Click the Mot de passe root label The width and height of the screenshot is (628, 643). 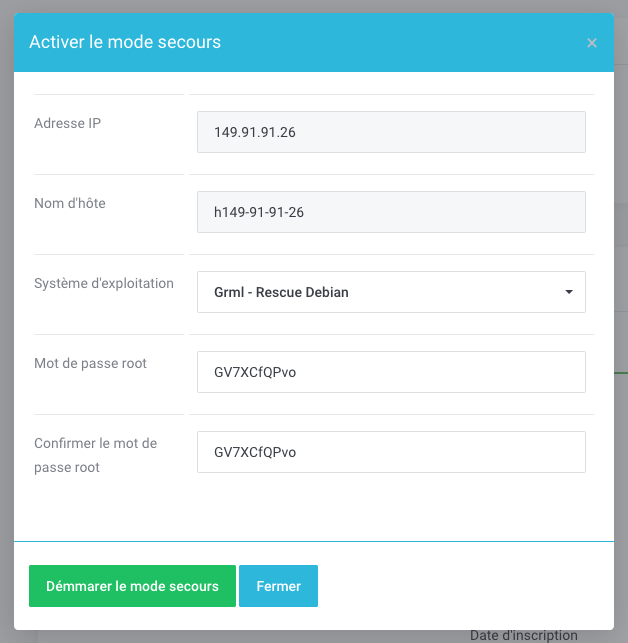click(90, 363)
